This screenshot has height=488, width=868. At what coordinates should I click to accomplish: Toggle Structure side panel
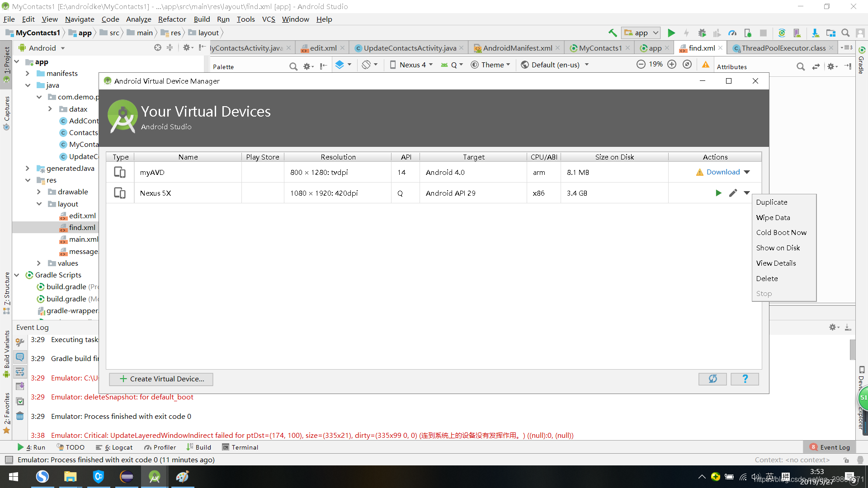coord(6,293)
